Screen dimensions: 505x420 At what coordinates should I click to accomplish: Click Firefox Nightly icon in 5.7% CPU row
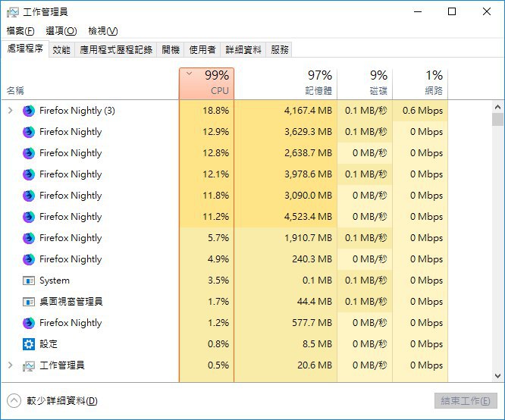[x=29, y=238]
